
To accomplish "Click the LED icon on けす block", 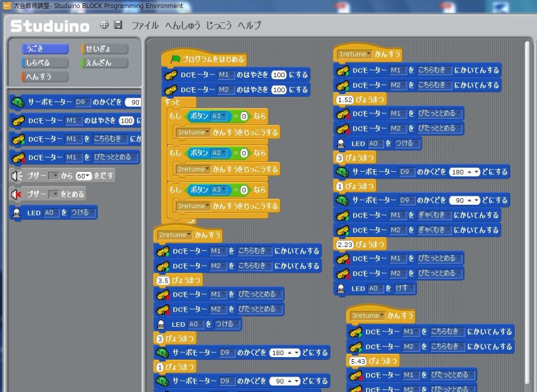I will click(x=341, y=289).
